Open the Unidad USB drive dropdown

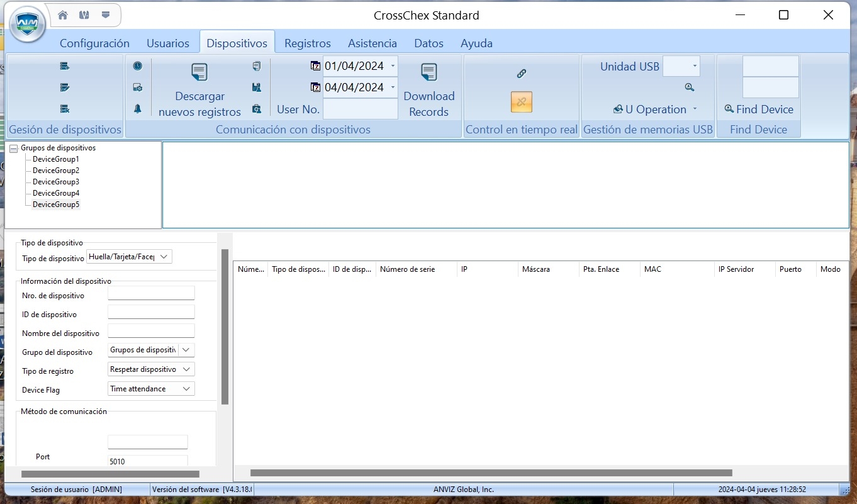(695, 66)
